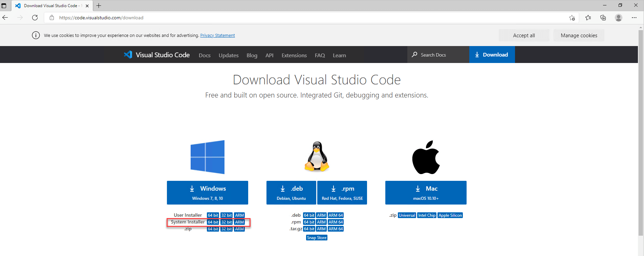This screenshot has width=644, height=256.
Task: Click the Apple logo image
Action: coord(426,157)
